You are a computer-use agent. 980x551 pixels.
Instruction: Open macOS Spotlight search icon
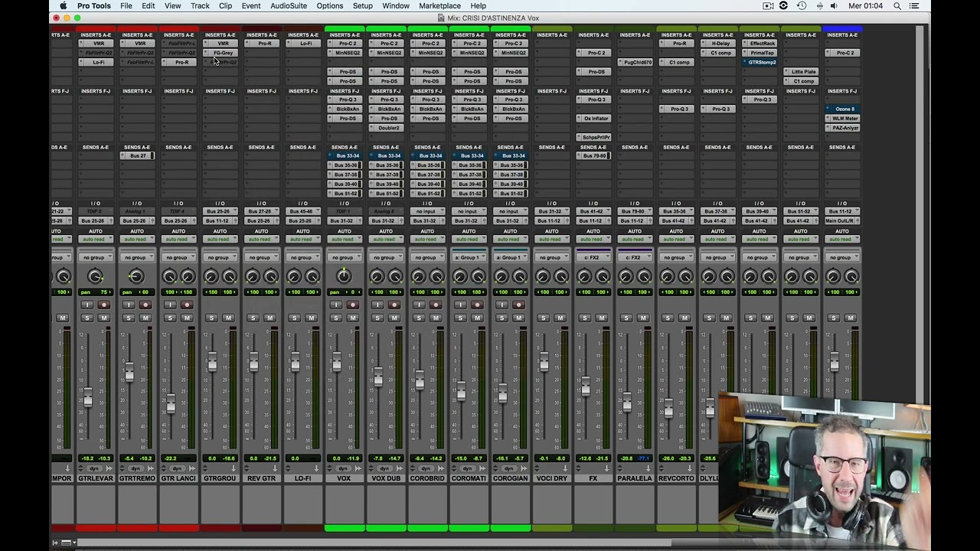(x=897, y=6)
